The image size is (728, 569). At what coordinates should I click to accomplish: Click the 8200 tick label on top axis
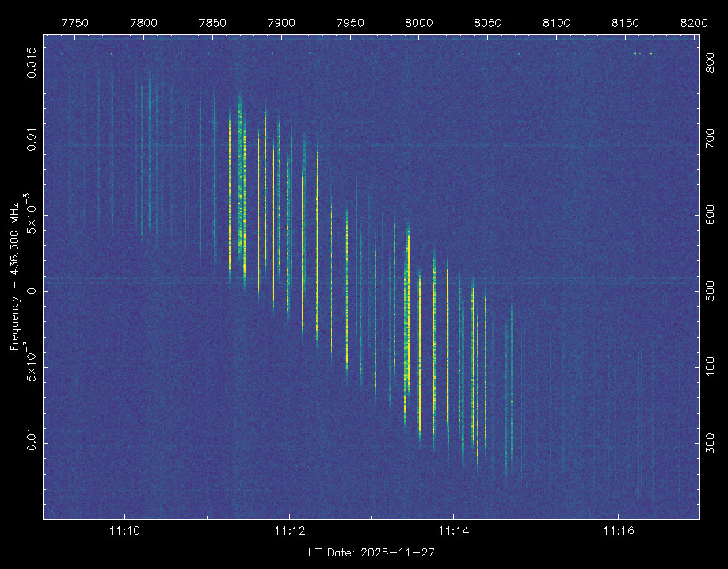(694, 24)
